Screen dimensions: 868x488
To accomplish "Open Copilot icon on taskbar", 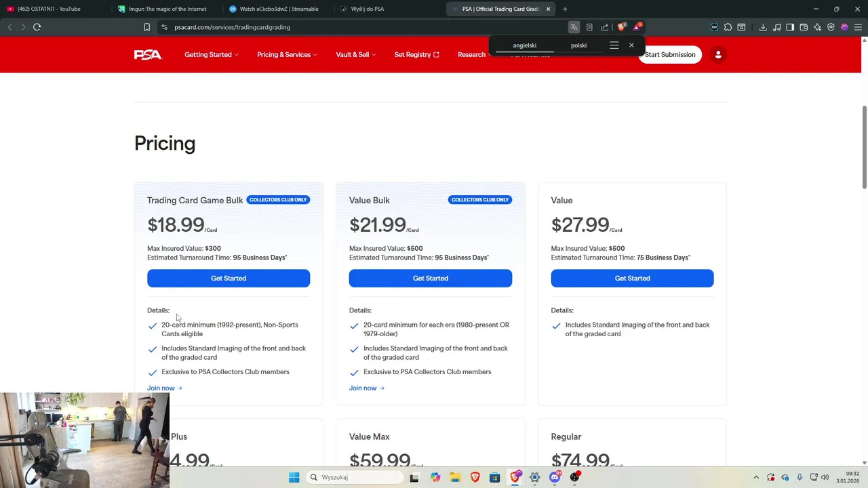I will coord(435,477).
